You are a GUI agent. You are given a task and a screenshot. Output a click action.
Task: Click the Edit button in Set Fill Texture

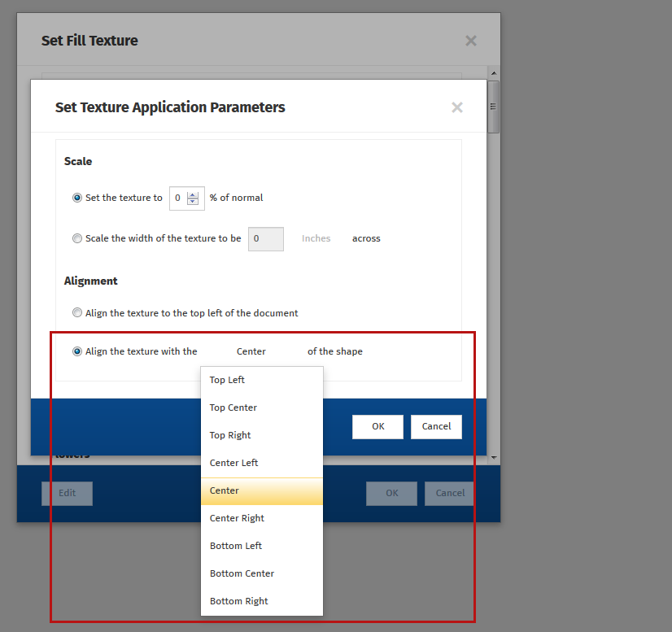67,493
